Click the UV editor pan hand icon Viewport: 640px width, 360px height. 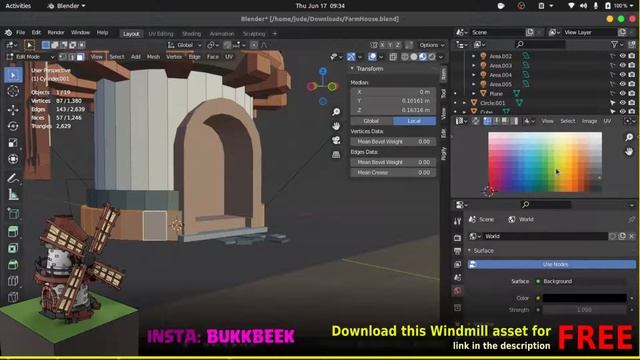click(629, 151)
